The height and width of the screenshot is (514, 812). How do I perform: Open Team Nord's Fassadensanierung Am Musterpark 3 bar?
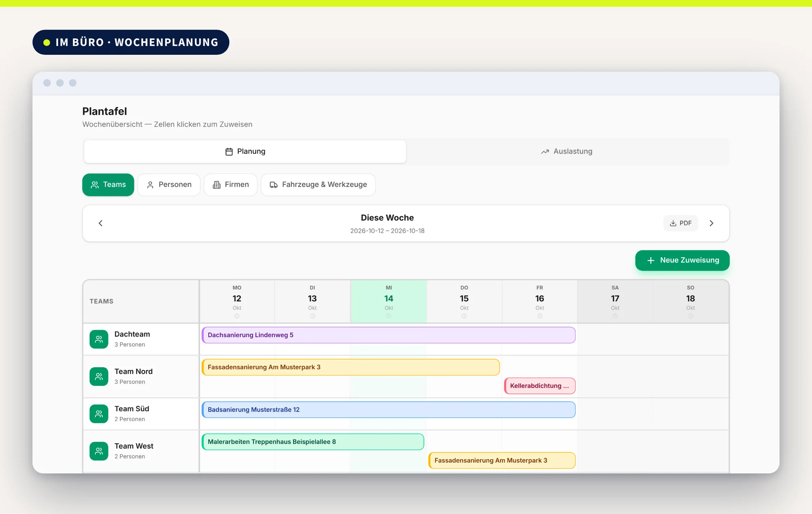click(351, 367)
